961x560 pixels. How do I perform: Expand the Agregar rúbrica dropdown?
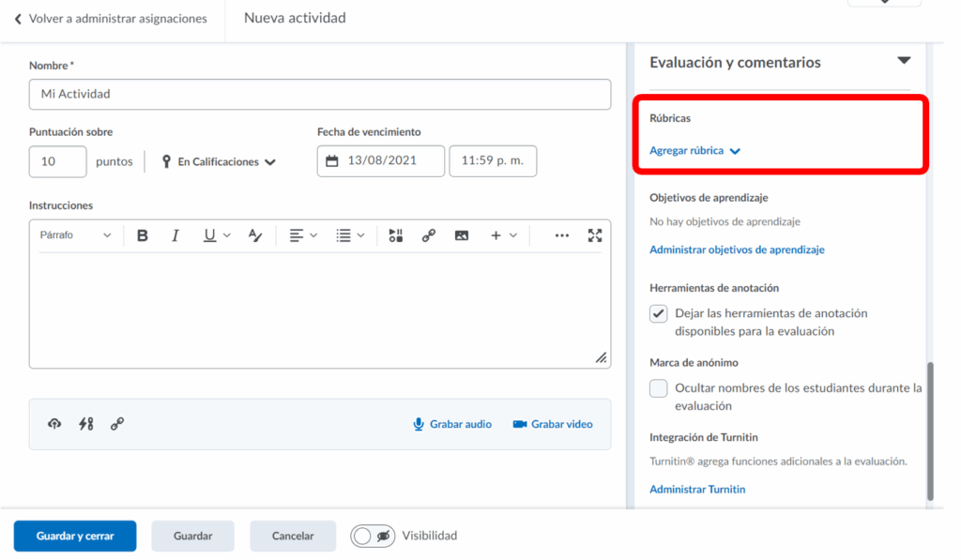[x=694, y=150]
